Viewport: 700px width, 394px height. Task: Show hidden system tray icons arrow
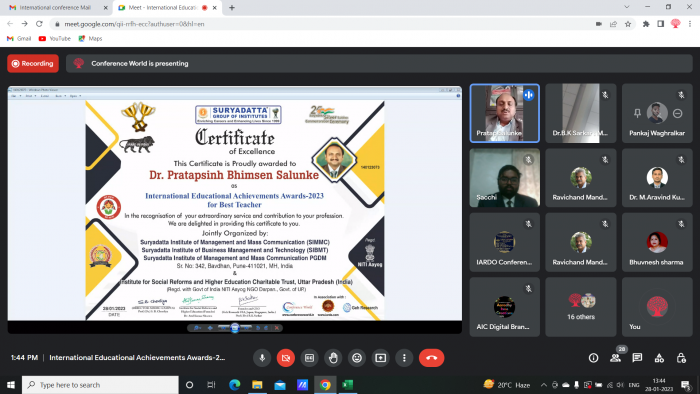tap(543, 385)
